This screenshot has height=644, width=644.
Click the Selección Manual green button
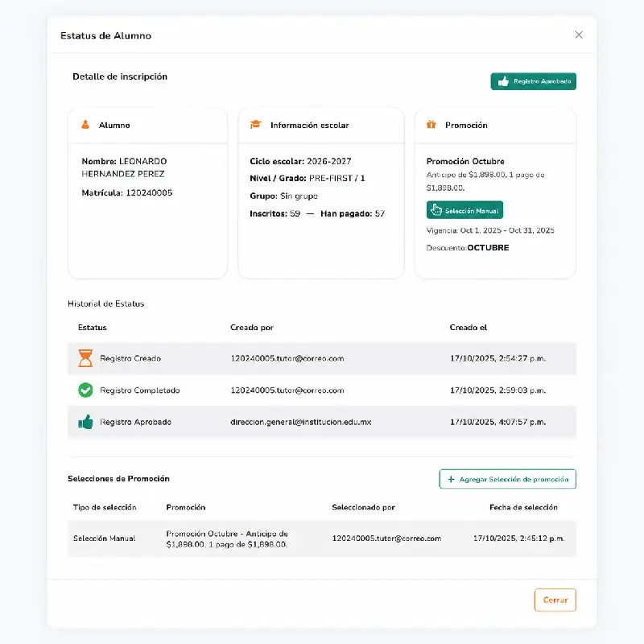click(x=464, y=210)
